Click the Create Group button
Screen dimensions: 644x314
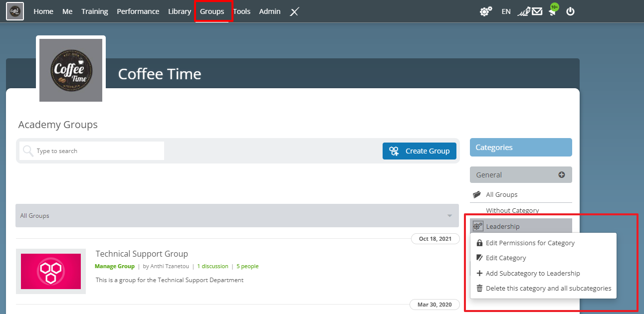point(420,151)
